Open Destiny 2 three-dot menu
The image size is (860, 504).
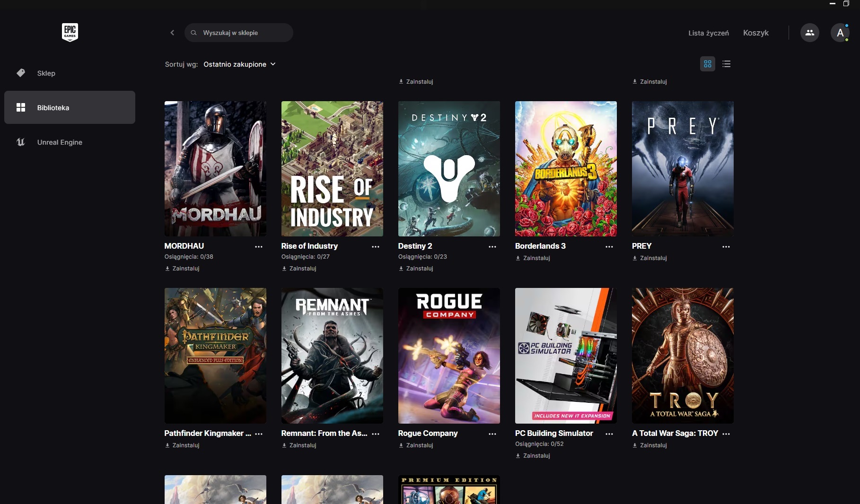coord(492,246)
